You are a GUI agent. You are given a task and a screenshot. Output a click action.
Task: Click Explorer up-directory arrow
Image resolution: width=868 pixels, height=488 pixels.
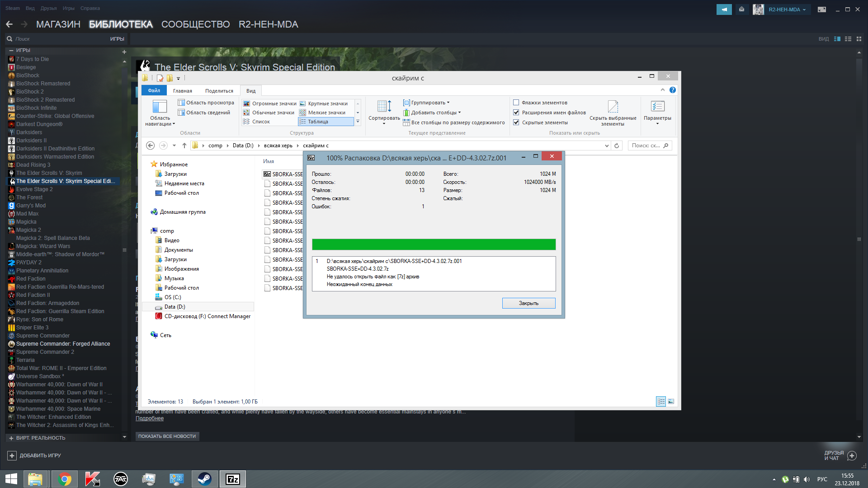(184, 145)
